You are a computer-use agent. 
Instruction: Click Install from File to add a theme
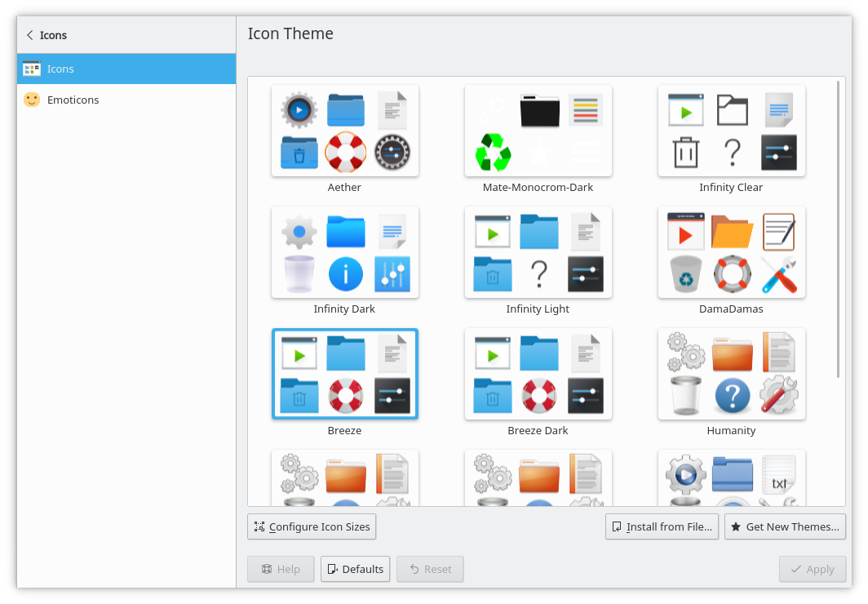click(662, 526)
